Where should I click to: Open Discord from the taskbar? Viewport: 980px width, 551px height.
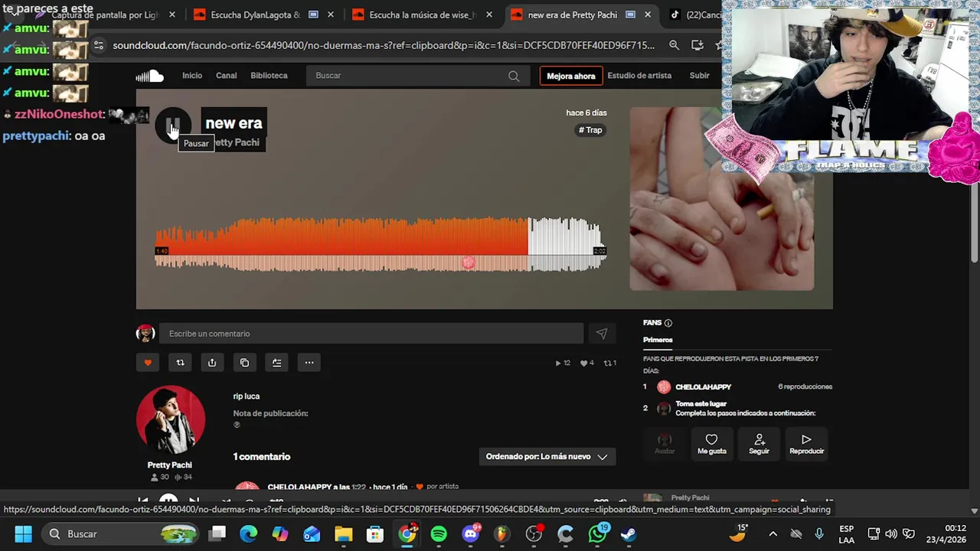click(471, 533)
